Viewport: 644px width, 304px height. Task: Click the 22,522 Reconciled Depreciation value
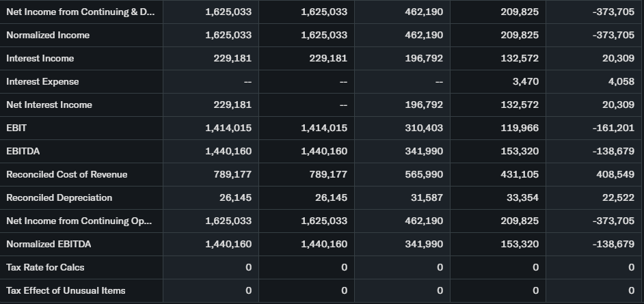pos(618,198)
